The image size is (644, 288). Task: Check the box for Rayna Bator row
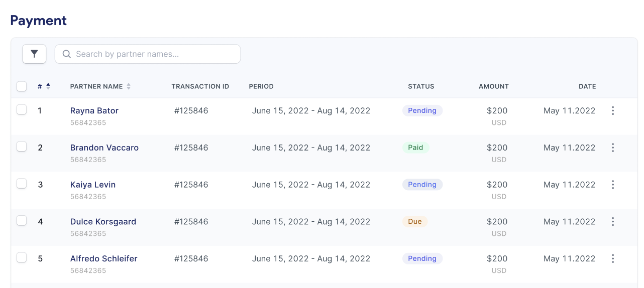[x=22, y=110]
